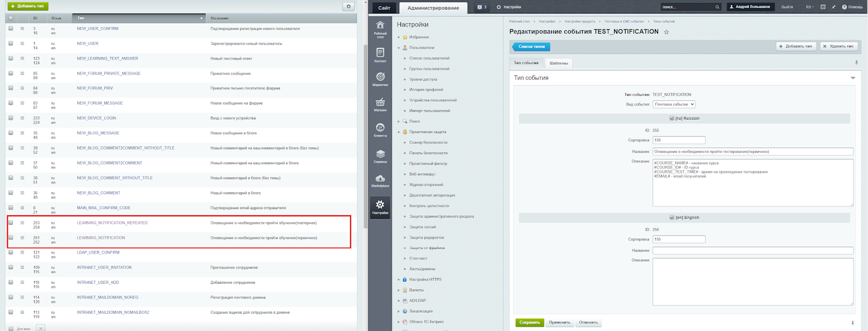Click the Применить button
Viewport: 868px width, 331px height.
point(559,322)
